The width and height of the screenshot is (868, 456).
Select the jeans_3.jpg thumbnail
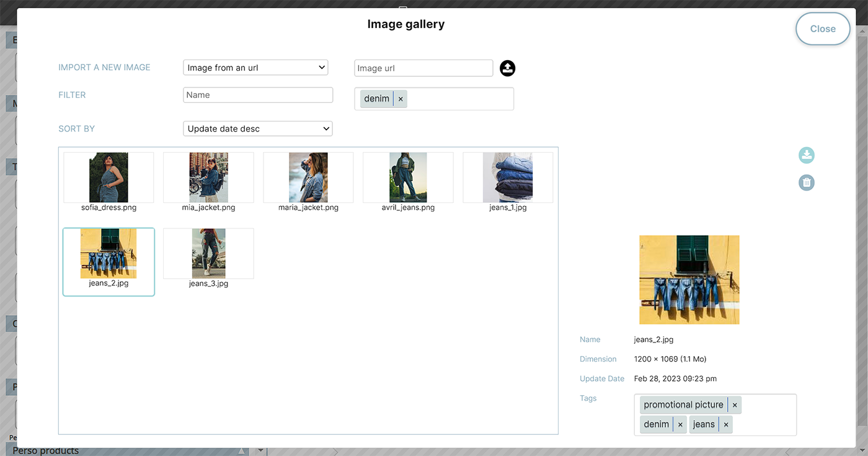[208, 259]
